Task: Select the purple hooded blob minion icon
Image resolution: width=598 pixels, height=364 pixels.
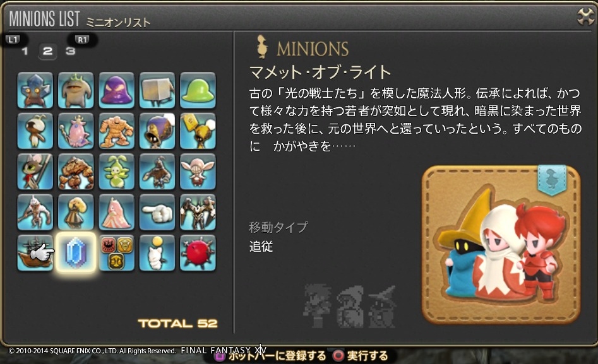Action: [x=116, y=90]
